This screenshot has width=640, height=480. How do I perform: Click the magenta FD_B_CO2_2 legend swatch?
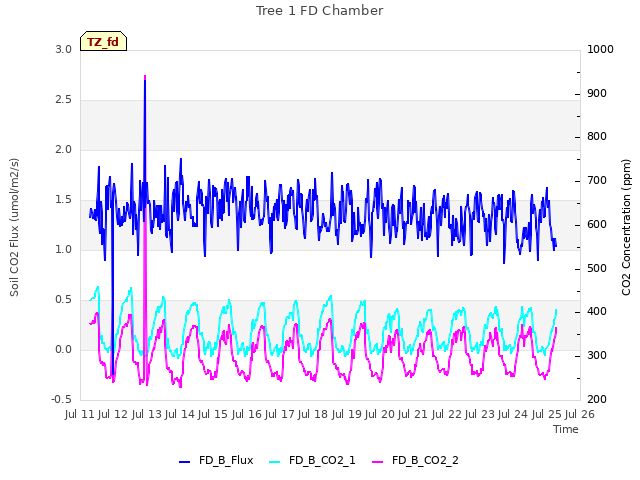coord(378,462)
